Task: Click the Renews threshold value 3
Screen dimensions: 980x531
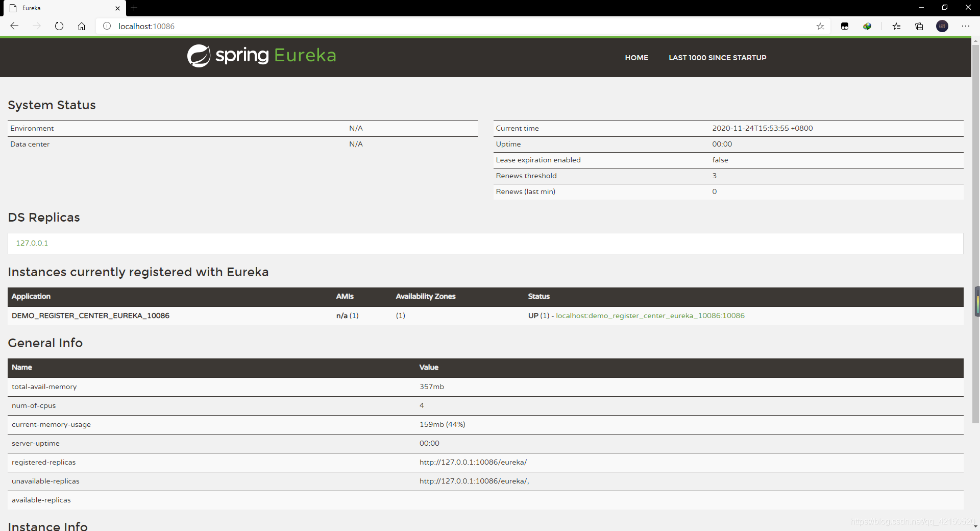Action: (x=715, y=176)
